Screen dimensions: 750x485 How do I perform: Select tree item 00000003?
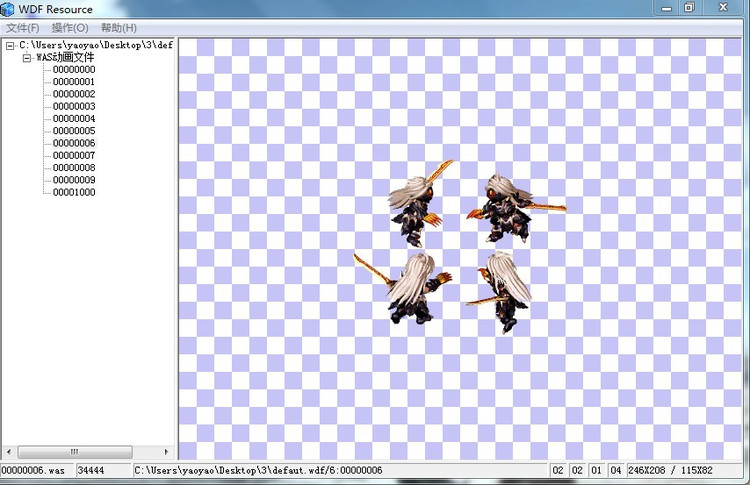coord(74,106)
